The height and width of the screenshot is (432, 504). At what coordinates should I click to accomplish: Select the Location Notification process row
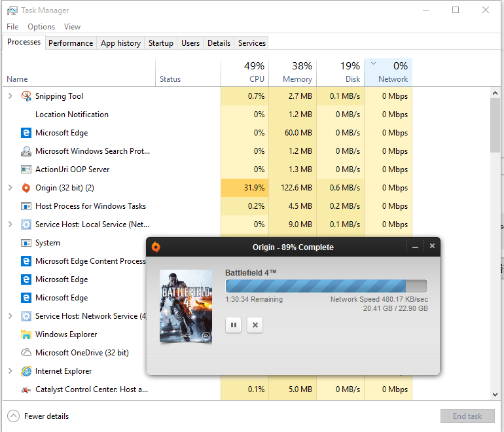pyautogui.click(x=207, y=115)
